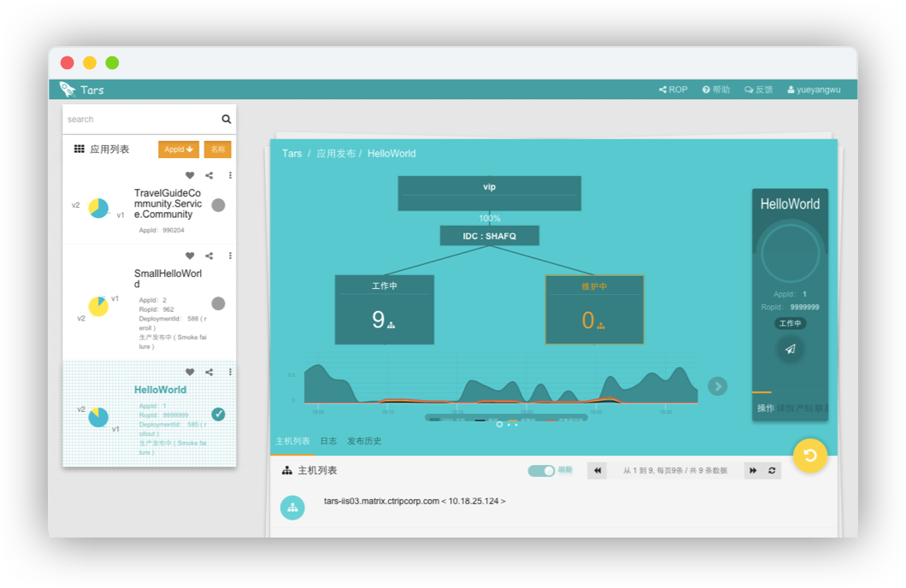
Task: Sort app list by AppId
Action: [179, 150]
